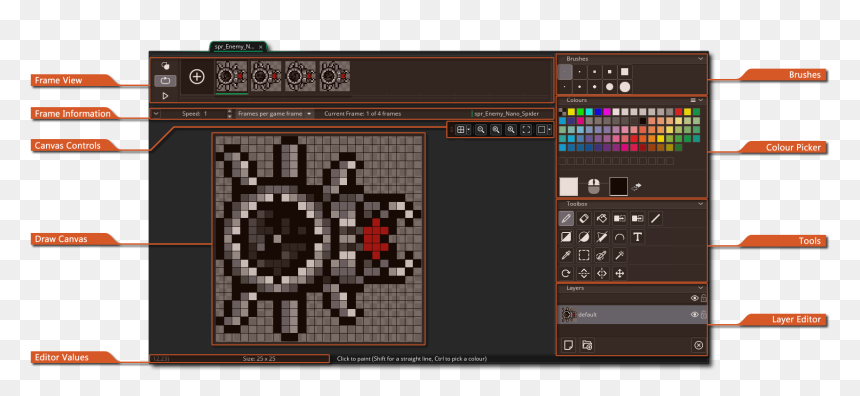860x396 pixels.
Task: Toggle visibility of all layers eye
Action: click(x=694, y=298)
